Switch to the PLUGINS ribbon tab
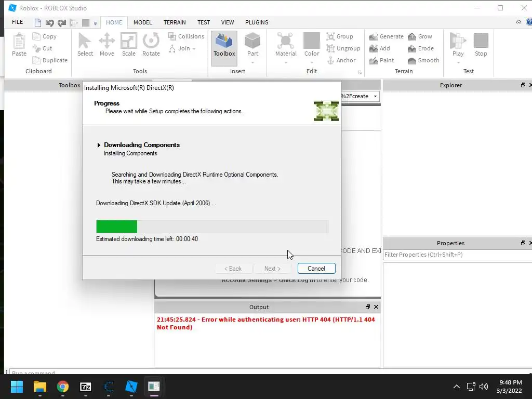The image size is (532, 399). point(257,22)
